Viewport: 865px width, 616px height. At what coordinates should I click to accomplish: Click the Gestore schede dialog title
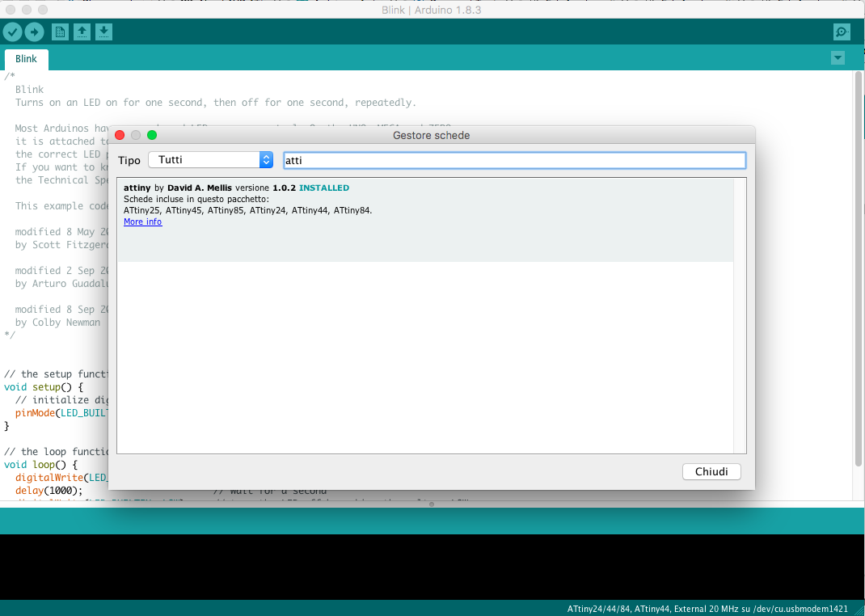pos(432,136)
